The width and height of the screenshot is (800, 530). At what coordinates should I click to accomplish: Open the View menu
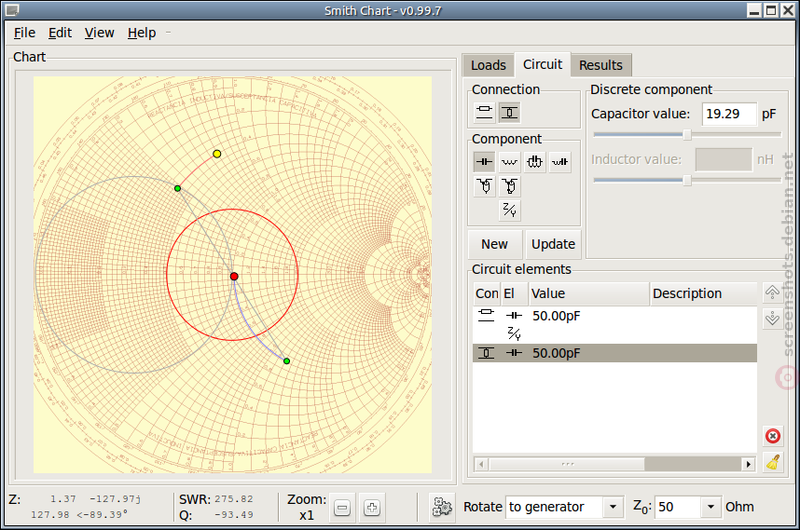point(99,33)
